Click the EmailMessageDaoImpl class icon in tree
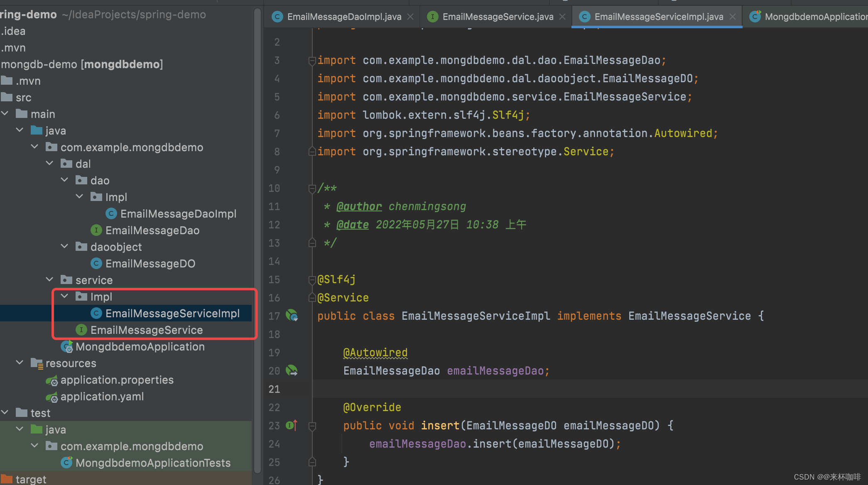868x485 pixels. point(111,214)
